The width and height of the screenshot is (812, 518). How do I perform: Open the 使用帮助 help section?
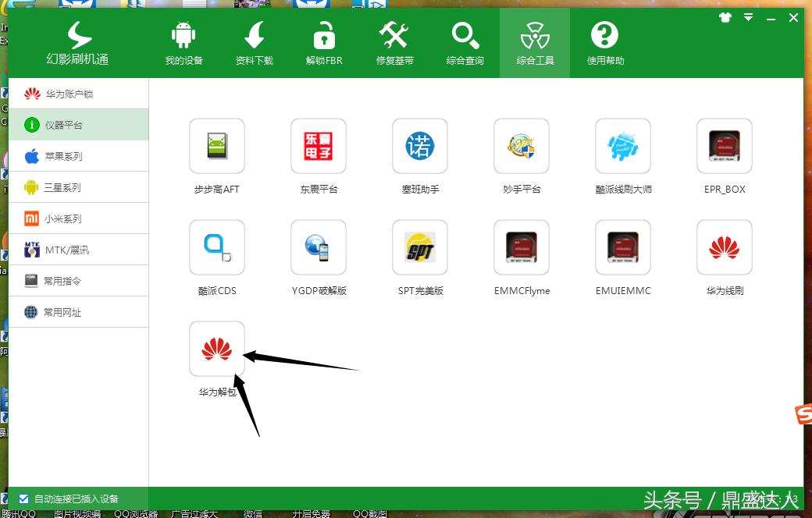pos(605,44)
